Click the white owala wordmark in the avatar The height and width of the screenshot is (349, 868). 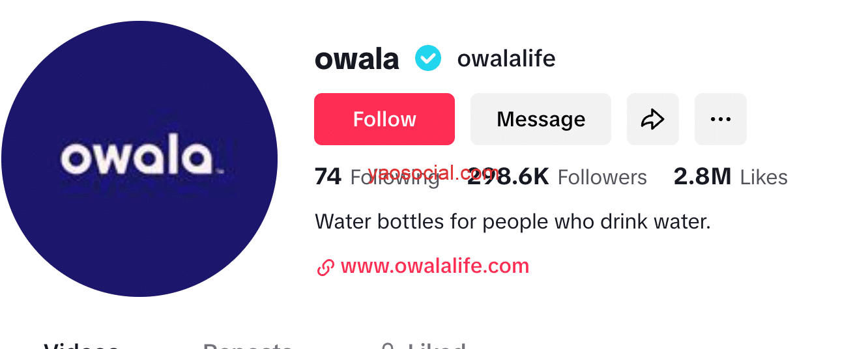(x=141, y=158)
